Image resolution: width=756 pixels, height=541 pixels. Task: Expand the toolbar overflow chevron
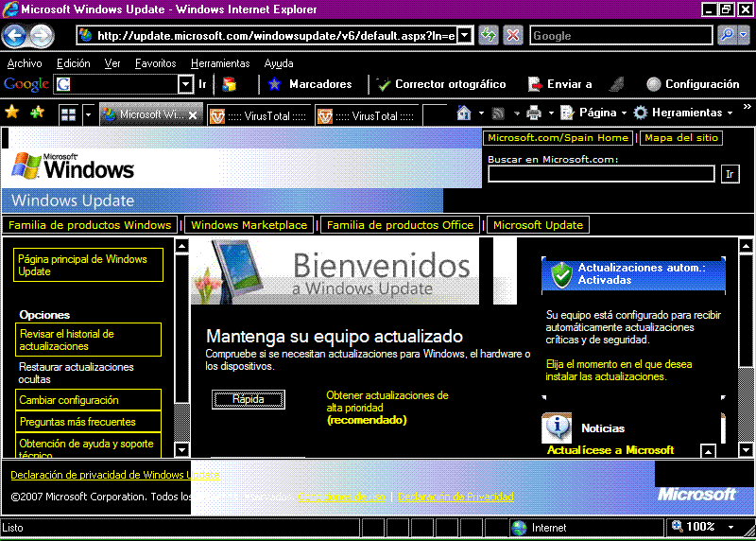tap(747, 107)
